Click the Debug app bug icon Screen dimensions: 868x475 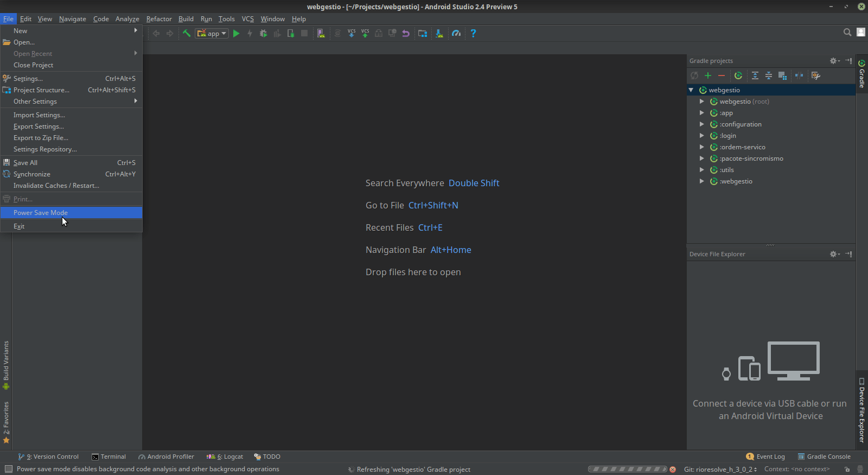(x=264, y=33)
